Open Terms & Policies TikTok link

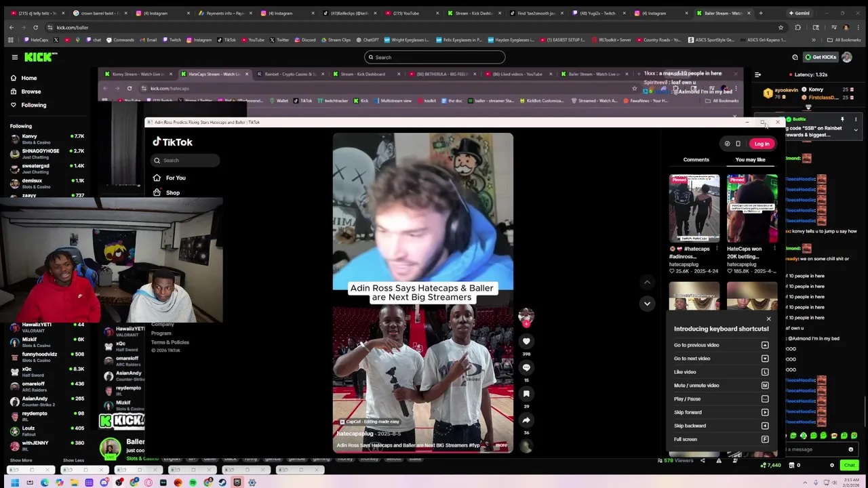[x=170, y=342]
